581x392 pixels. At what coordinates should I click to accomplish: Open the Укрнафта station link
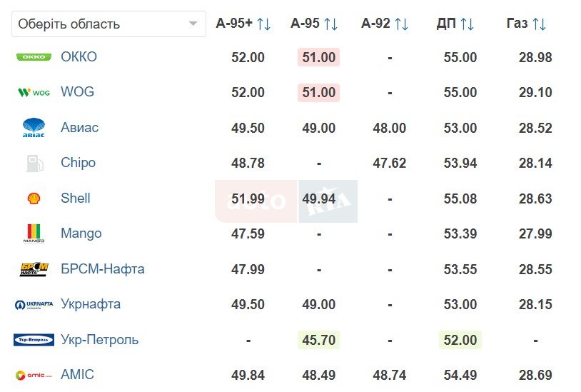tap(91, 304)
